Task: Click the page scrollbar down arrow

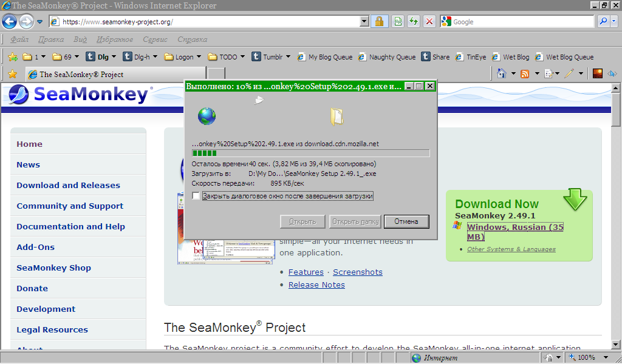Action: [x=616, y=345]
